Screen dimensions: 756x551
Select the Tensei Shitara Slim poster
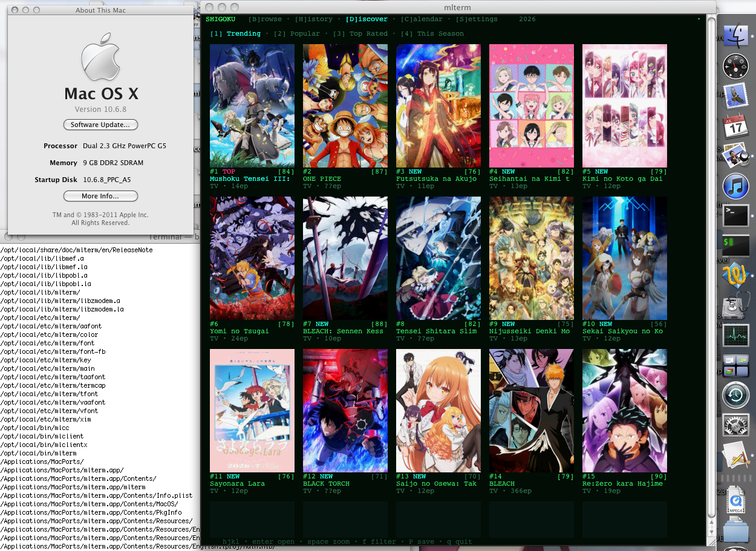click(438, 258)
